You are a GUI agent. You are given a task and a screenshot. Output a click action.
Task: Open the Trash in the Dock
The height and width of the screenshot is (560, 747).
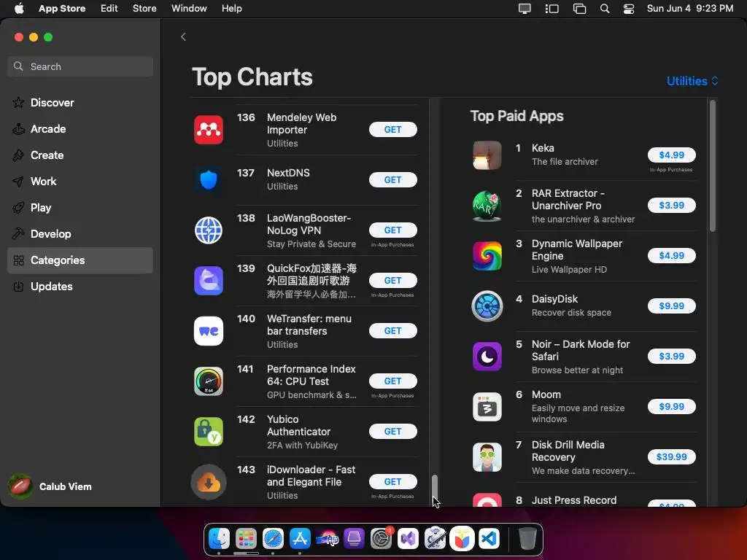click(527, 539)
